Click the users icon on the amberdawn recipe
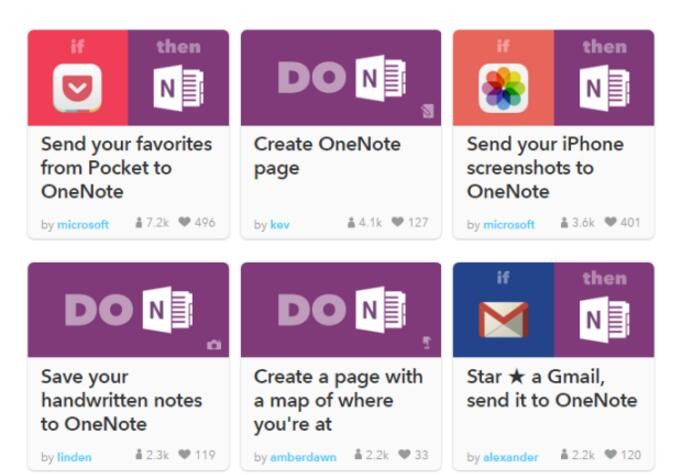This screenshot has width=686, height=475. click(x=358, y=454)
